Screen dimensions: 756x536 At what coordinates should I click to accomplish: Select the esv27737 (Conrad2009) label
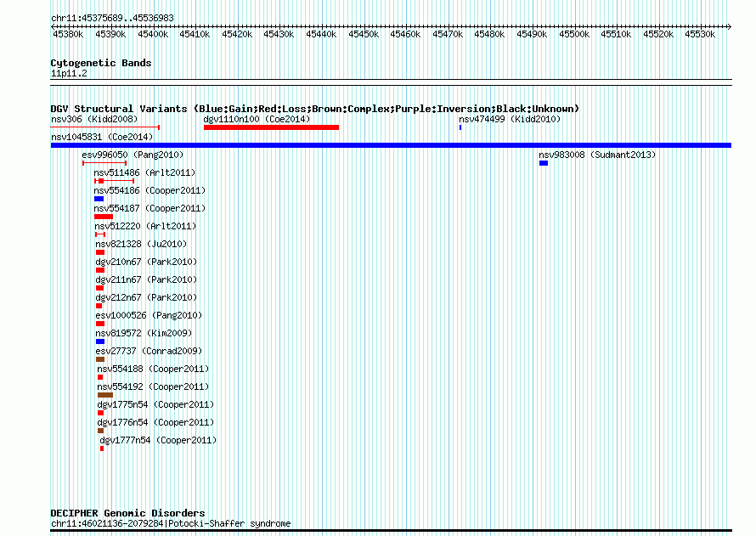(x=149, y=351)
